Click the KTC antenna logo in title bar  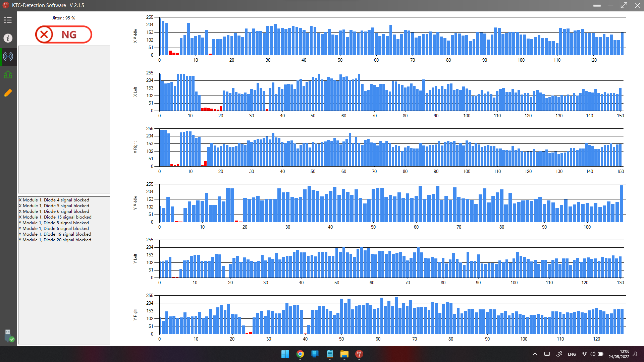click(6, 5)
